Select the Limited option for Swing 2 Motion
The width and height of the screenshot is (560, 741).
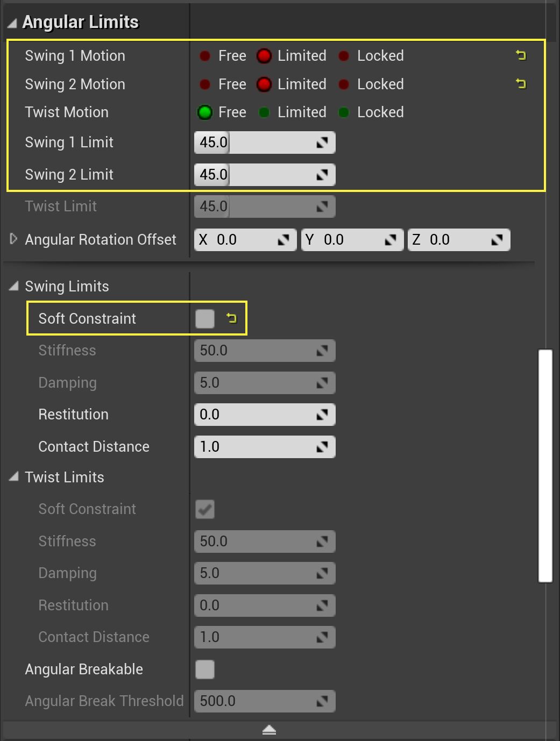point(264,84)
